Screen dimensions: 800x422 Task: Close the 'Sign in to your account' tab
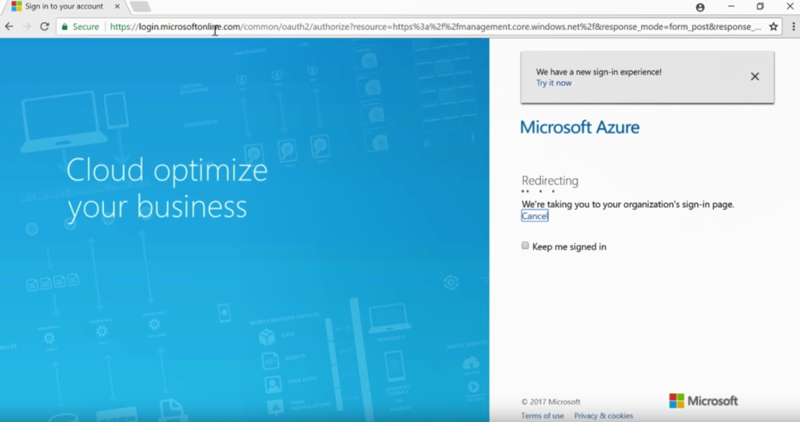coord(117,7)
